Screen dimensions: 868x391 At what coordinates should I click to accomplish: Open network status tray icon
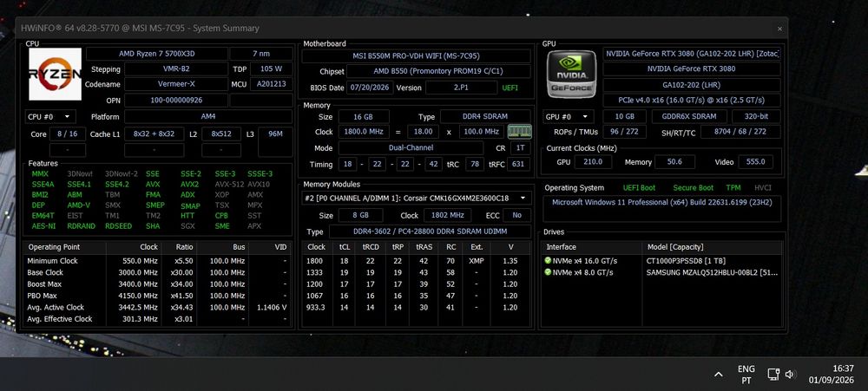click(773, 375)
